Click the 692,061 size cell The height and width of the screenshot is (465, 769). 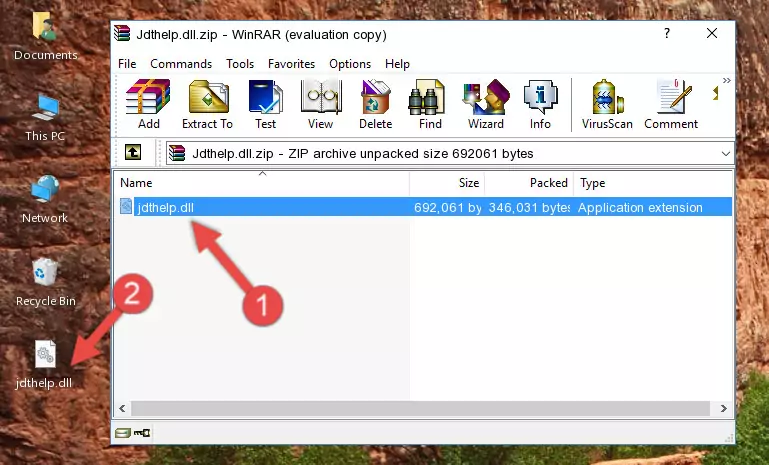(x=447, y=207)
